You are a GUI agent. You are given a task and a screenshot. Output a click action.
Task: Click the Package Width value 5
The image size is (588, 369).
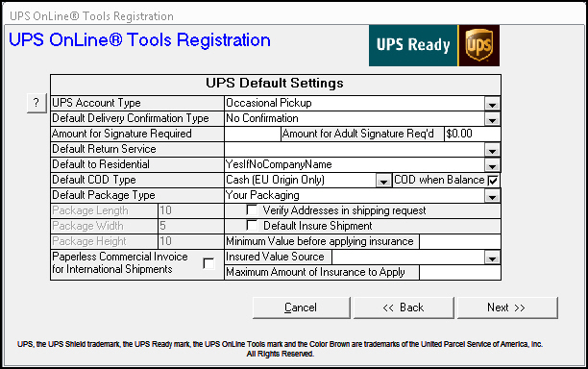coord(191,226)
